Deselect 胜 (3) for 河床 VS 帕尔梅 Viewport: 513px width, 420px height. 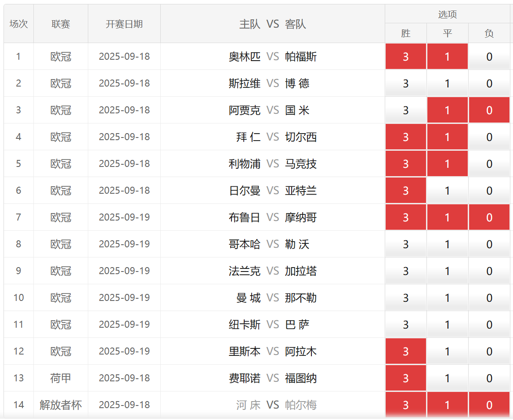coord(406,405)
